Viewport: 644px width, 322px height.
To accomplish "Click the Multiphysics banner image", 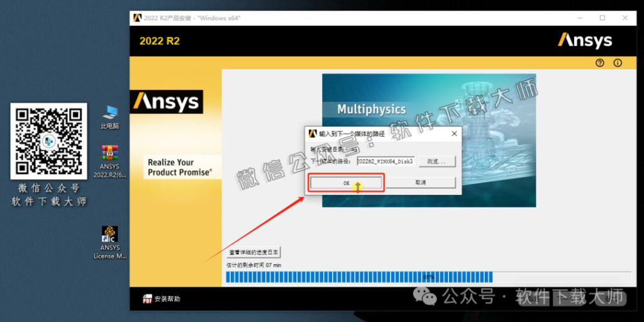I will point(429,140).
